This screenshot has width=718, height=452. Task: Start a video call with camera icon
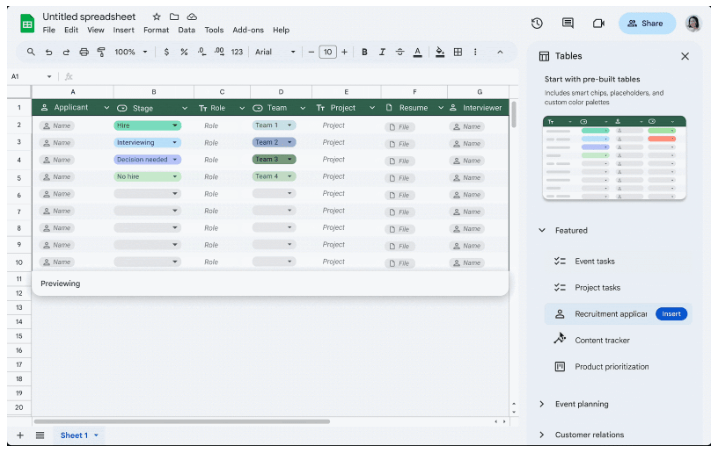pos(598,23)
